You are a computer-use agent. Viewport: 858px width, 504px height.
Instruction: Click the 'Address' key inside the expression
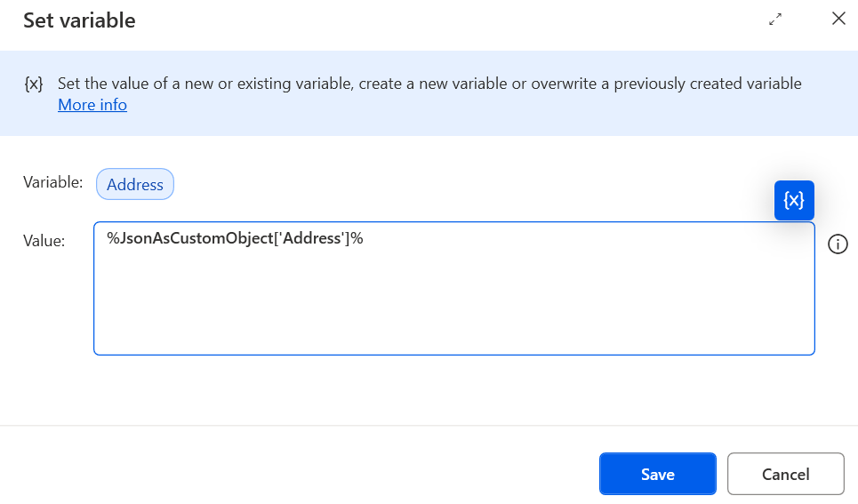click(x=312, y=238)
